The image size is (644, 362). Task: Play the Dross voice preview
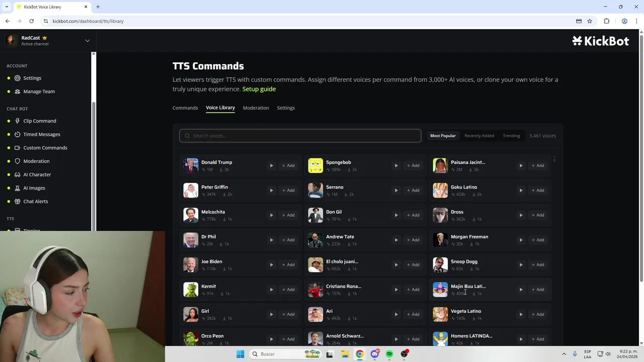point(521,215)
